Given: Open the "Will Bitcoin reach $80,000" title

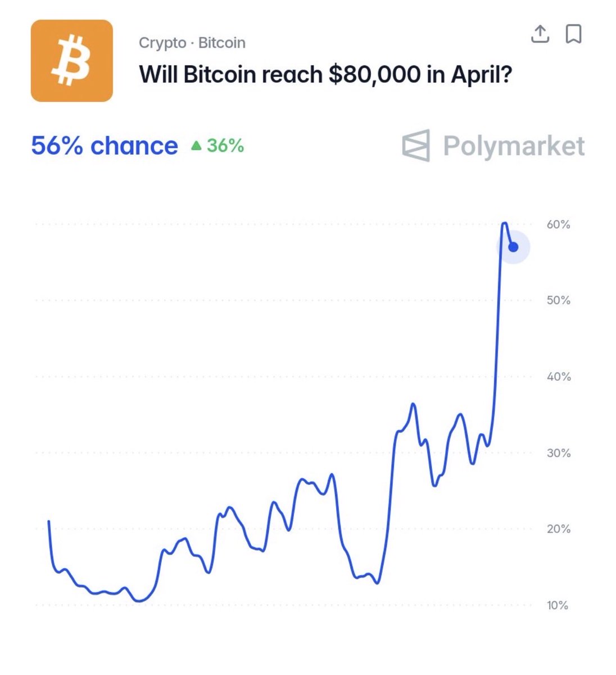Looking at the screenshot, I should click(x=325, y=74).
